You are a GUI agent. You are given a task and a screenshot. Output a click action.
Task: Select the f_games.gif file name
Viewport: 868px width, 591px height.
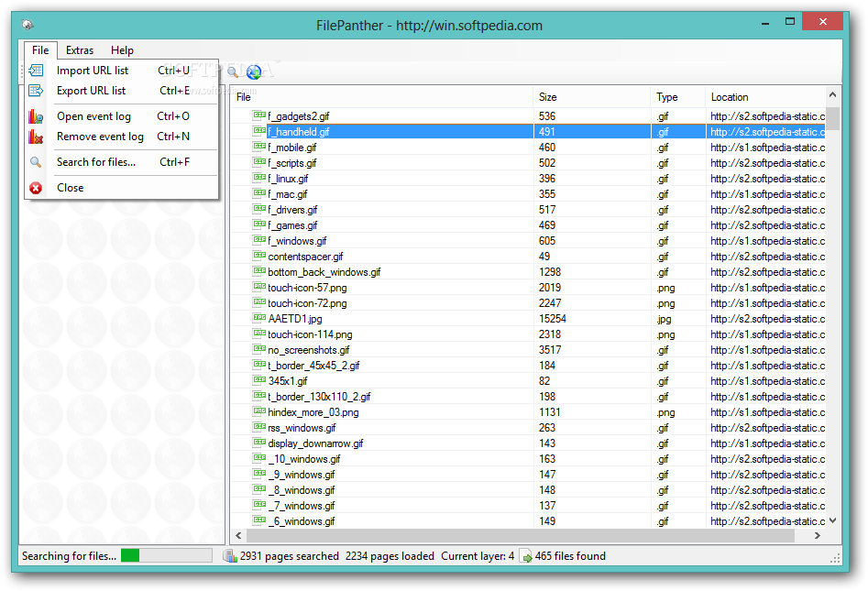coord(292,225)
